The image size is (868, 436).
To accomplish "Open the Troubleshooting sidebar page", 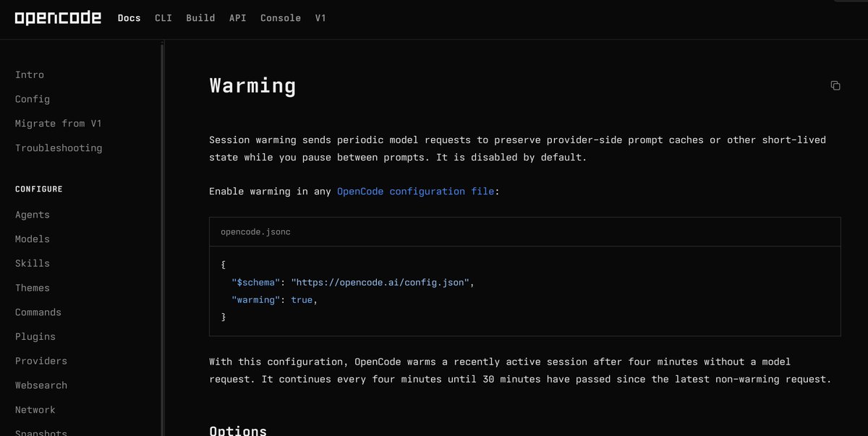I will pyautogui.click(x=59, y=148).
